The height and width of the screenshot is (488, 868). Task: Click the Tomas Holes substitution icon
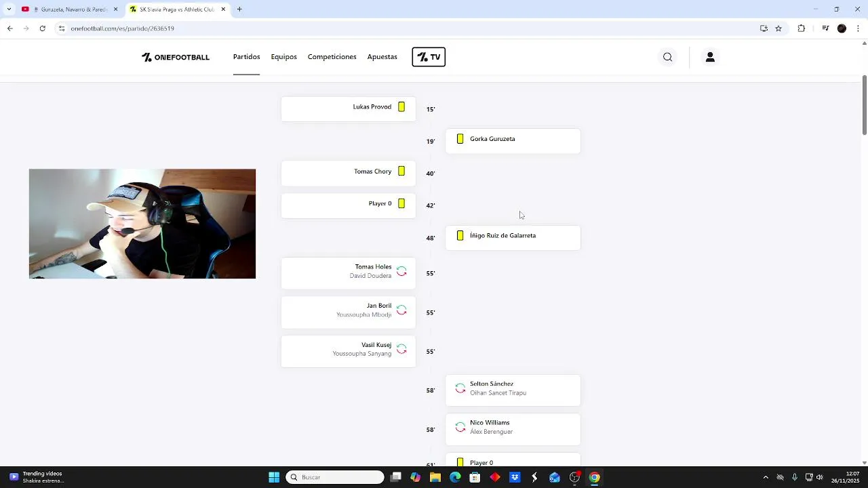point(401,271)
